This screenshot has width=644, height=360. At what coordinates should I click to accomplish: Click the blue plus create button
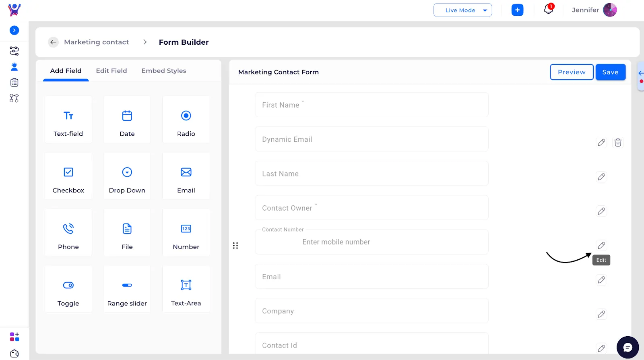pyautogui.click(x=518, y=10)
